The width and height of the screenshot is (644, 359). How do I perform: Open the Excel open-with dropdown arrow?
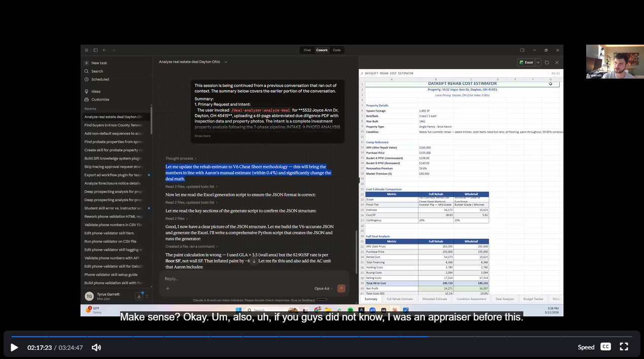[538, 62]
